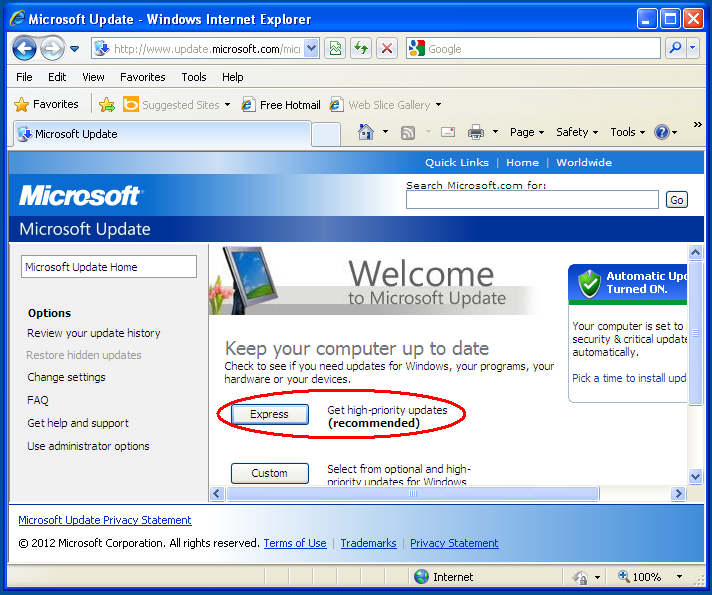Screen dimensions: 712x595
Task: Click the Compatibility View icon
Action: pos(335,49)
